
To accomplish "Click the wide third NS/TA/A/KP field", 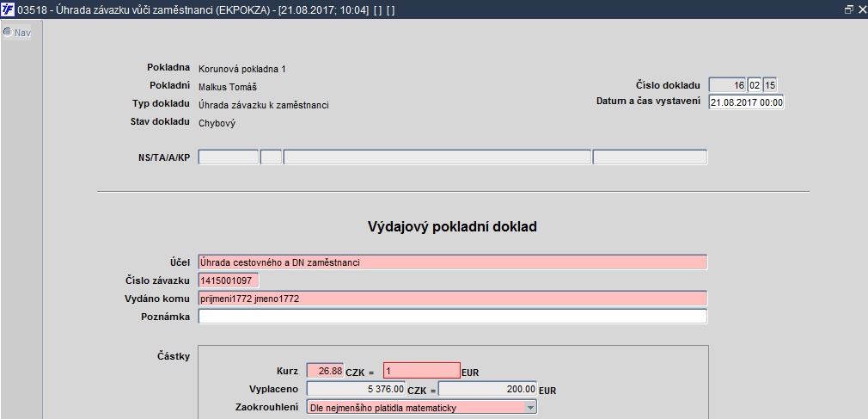I will (x=437, y=157).
